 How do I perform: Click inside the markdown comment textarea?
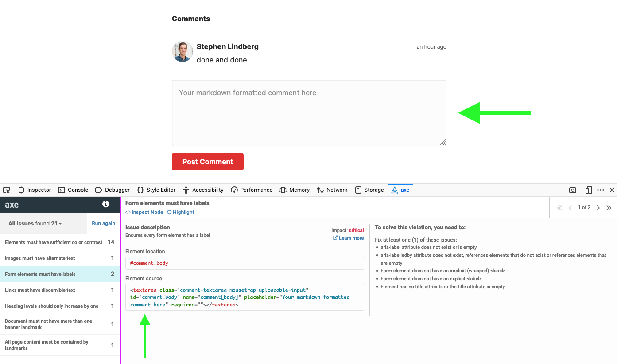(x=309, y=113)
